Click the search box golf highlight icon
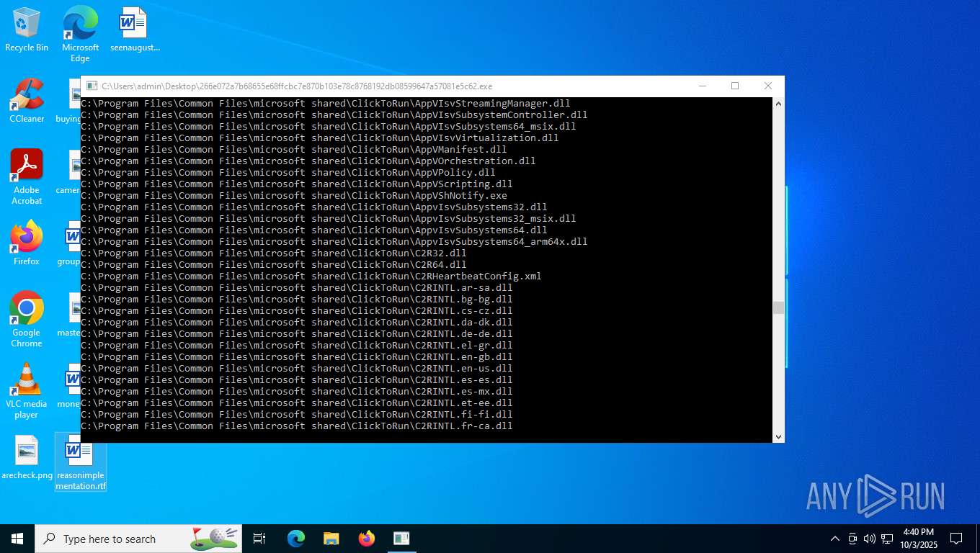This screenshot has height=553, width=980. tap(214, 539)
